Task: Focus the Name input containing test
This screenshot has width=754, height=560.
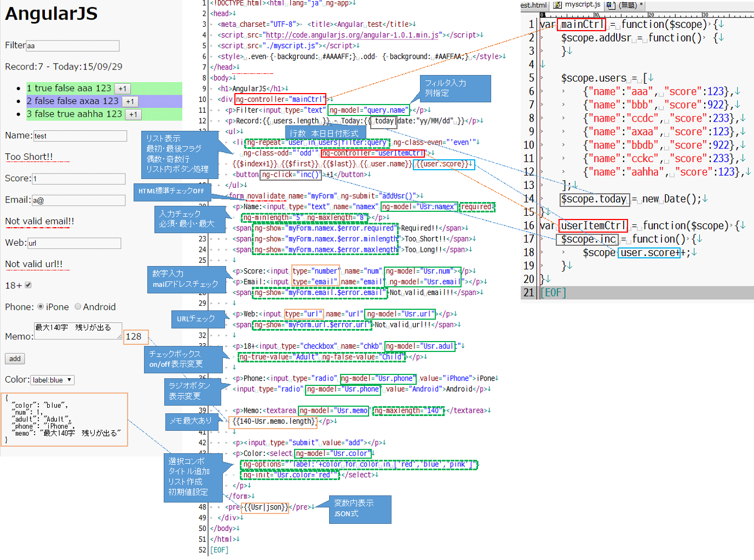Action: click(80, 136)
